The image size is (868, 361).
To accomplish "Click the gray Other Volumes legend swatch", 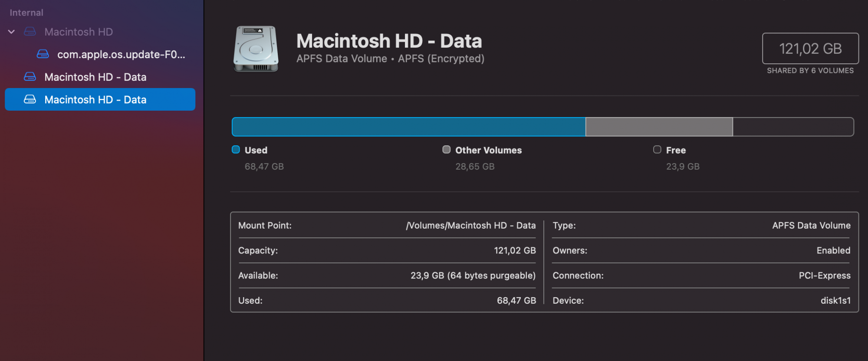I will [x=446, y=150].
